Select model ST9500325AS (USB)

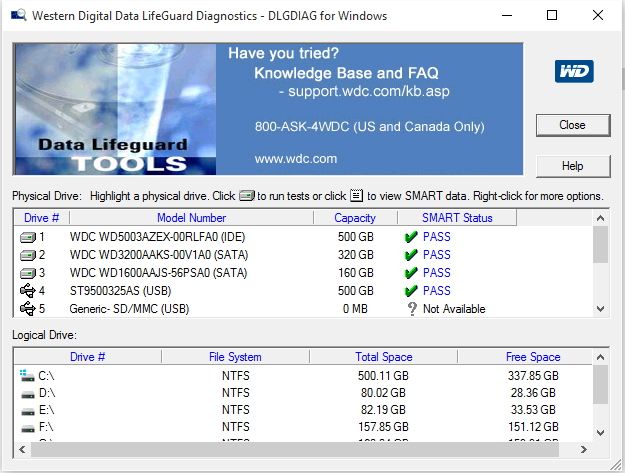point(120,290)
